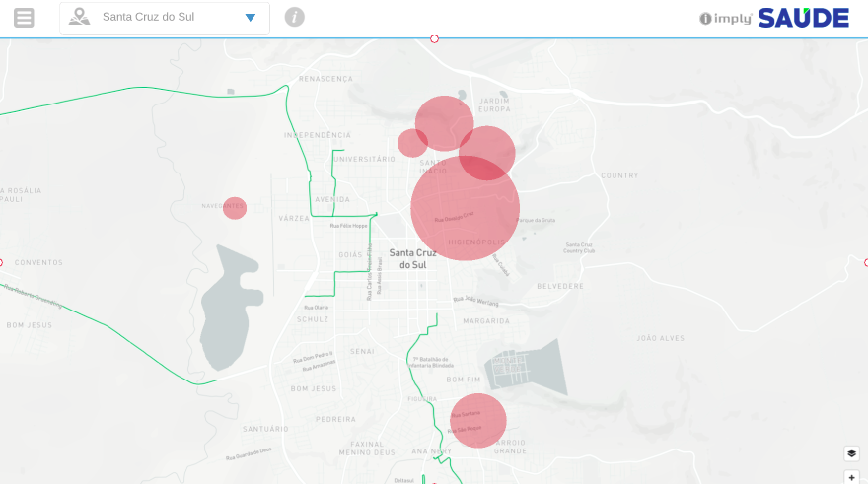This screenshot has width=868, height=484.
Task: Select the smallest bubble near Universitário
Action: pyautogui.click(x=411, y=144)
